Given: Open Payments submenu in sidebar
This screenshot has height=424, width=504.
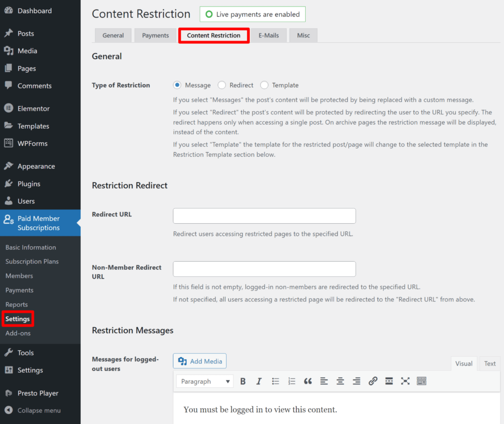Looking at the screenshot, I should pos(19,290).
